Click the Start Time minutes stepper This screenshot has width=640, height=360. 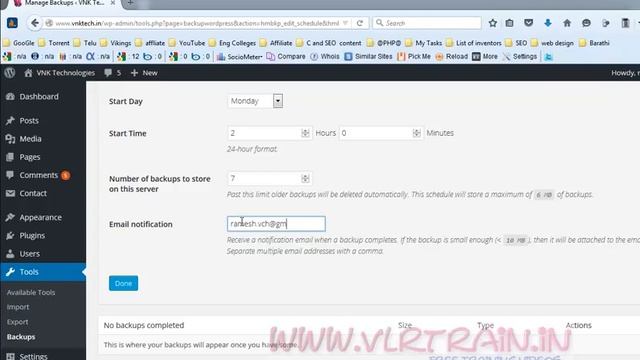416,133
